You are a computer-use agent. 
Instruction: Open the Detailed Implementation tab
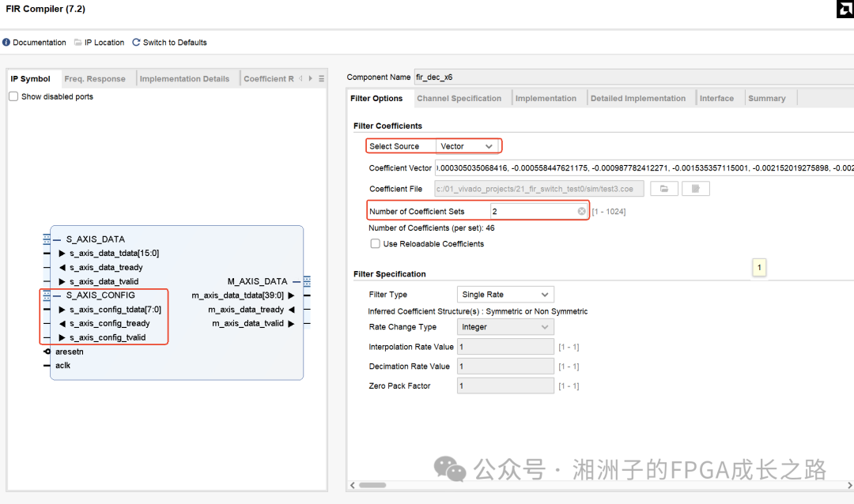click(x=638, y=99)
